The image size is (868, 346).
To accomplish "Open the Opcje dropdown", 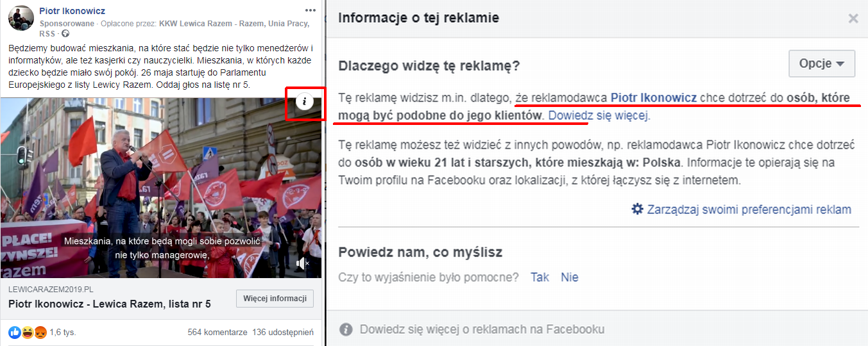I will (822, 63).
